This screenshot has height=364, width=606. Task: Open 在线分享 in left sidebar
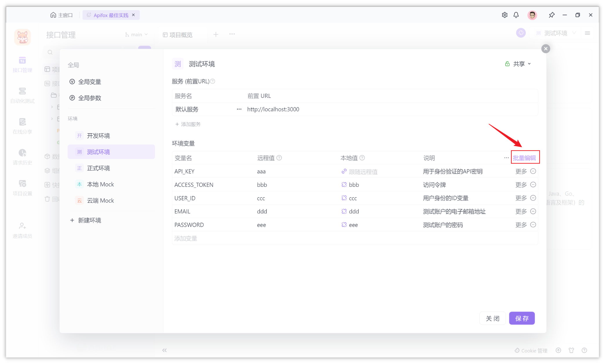22,126
